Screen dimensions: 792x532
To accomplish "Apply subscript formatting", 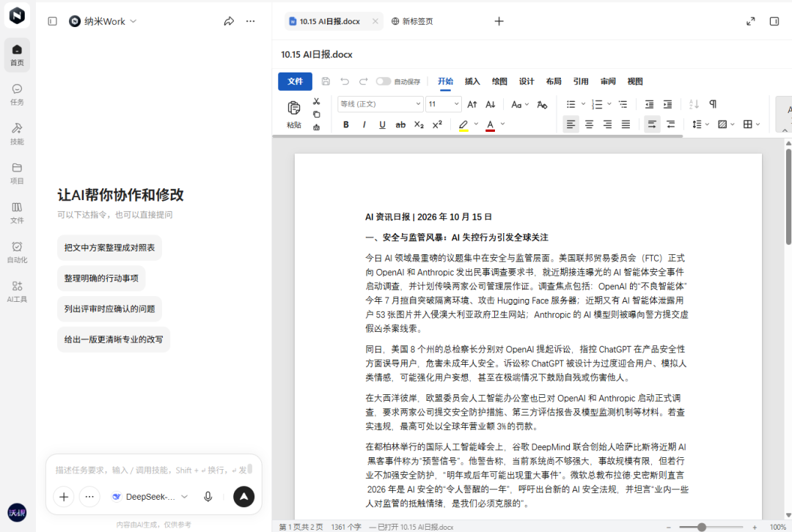I will click(419, 125).
